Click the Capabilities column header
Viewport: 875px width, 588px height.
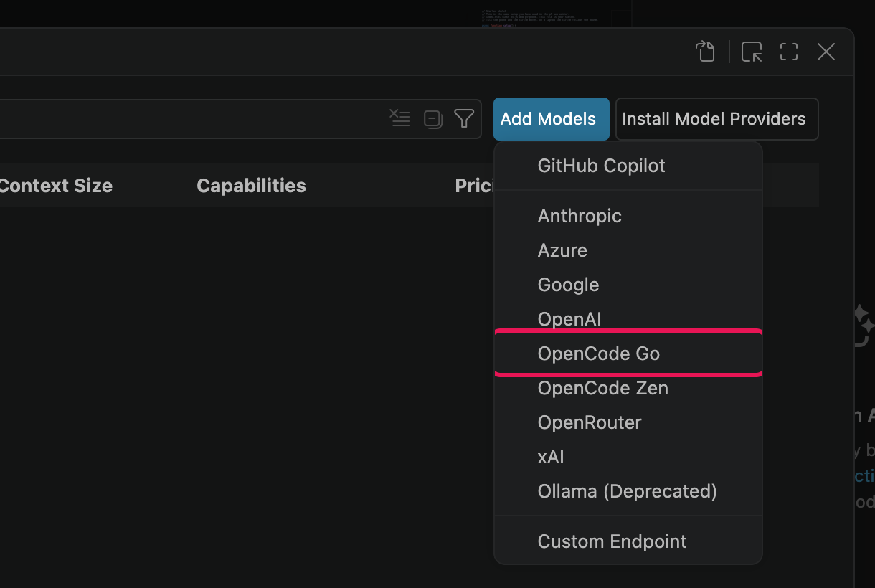(251, 186)
